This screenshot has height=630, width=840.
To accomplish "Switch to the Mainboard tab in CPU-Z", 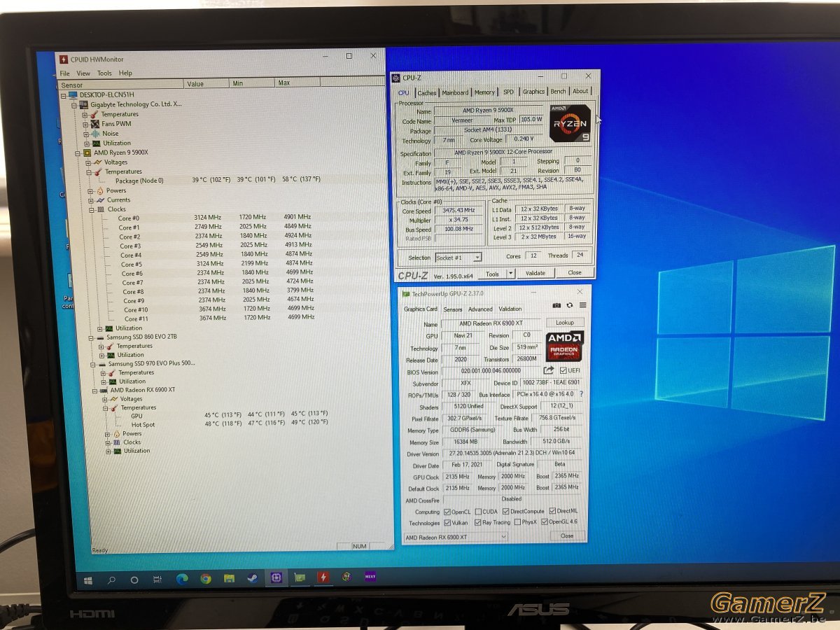I will point(455,92).
